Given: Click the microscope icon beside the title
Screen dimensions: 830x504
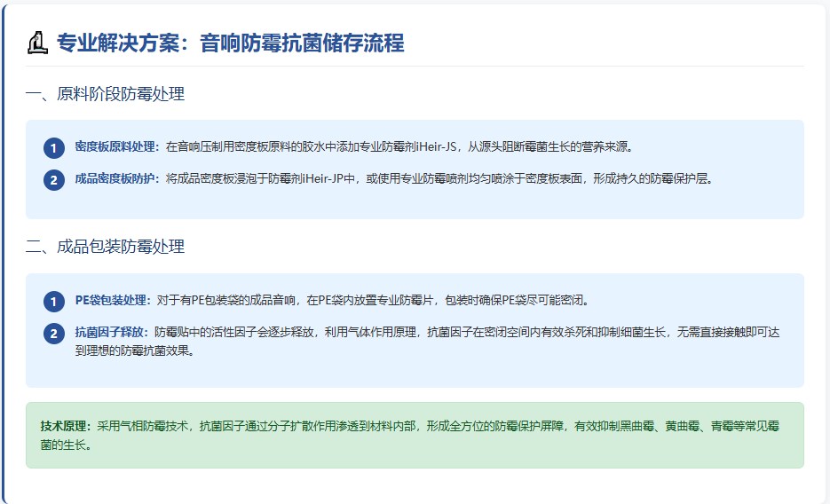Looking at the screenshot, I should point(37,43).
